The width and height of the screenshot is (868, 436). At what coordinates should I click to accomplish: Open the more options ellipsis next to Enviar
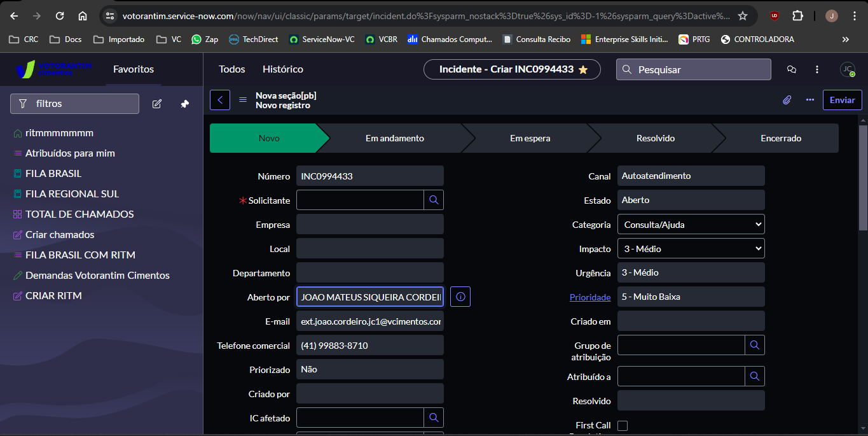point(810,100)
